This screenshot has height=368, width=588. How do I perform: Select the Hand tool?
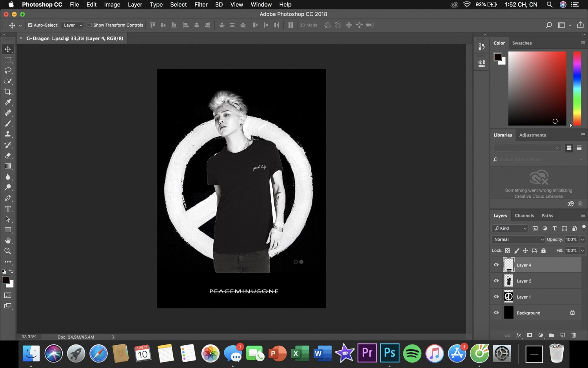pos(8,240)
